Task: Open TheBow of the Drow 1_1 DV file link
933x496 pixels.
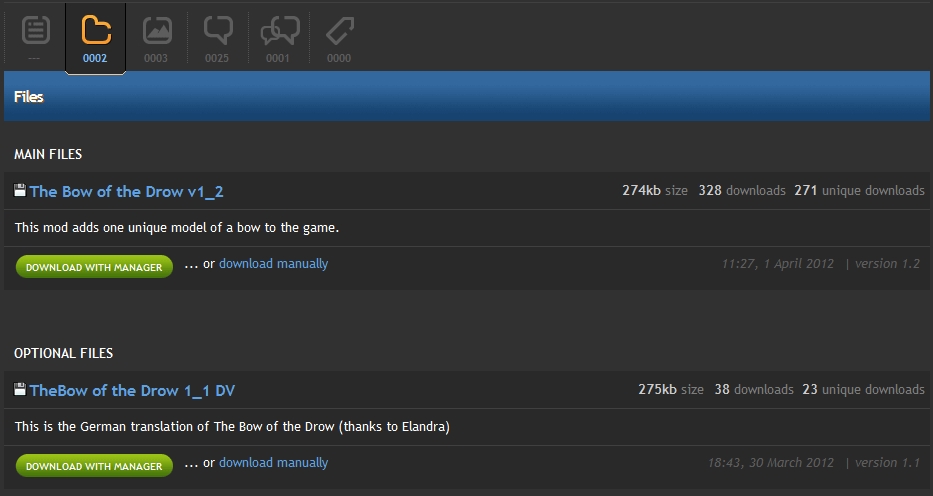Action: [x=132, y=390]
